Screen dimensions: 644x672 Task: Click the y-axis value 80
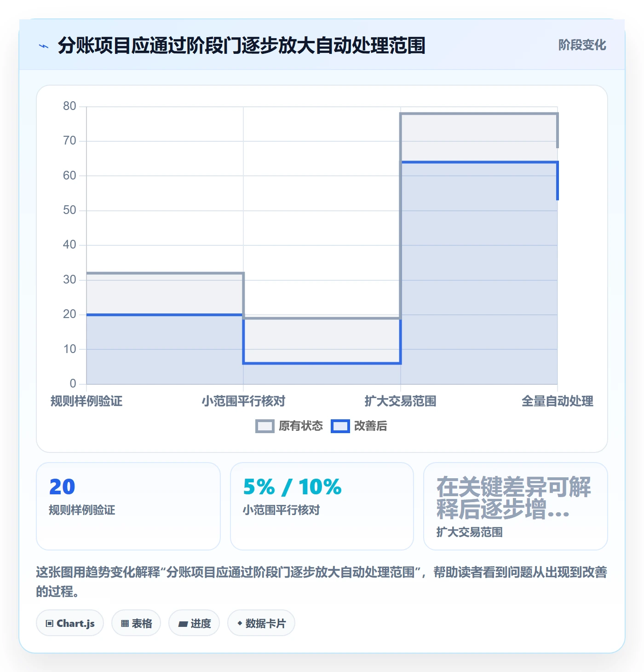(x=69, y=106)
